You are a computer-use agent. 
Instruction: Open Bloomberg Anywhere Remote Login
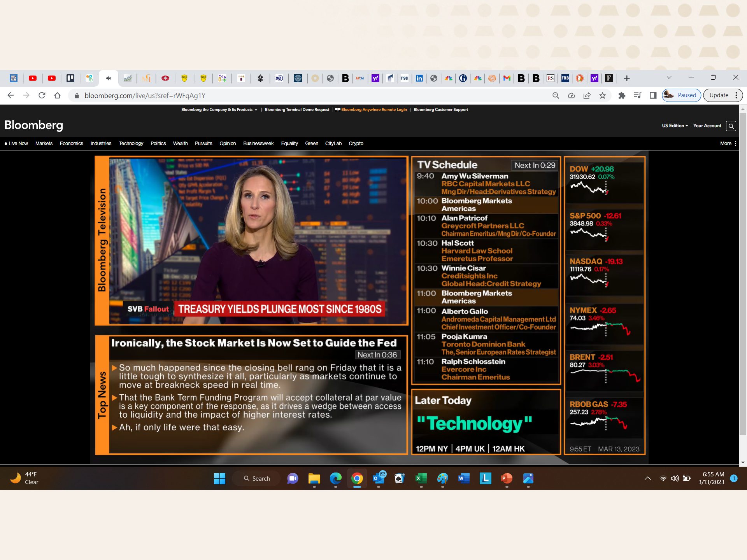[371, 110]
